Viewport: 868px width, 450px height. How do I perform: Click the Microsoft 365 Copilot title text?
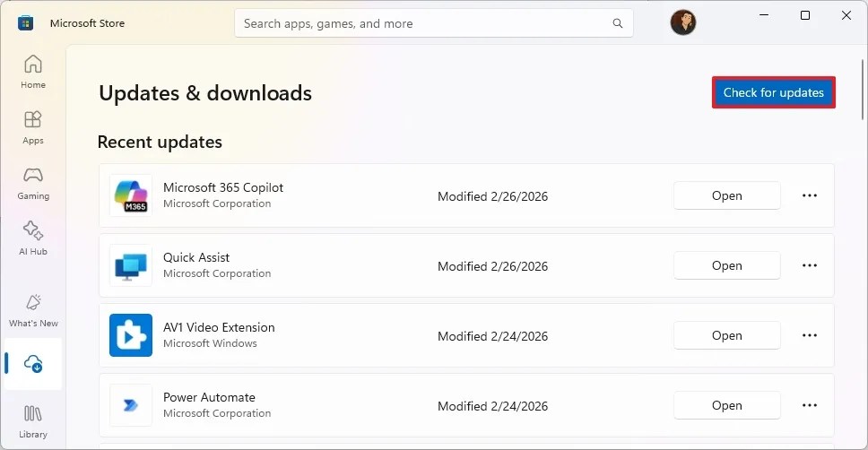click(223, 187)
